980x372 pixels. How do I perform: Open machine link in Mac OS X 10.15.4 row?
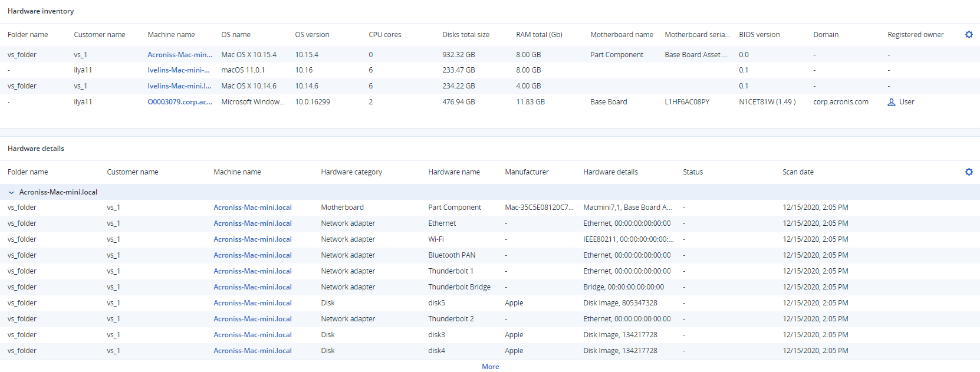click(179, 55)
